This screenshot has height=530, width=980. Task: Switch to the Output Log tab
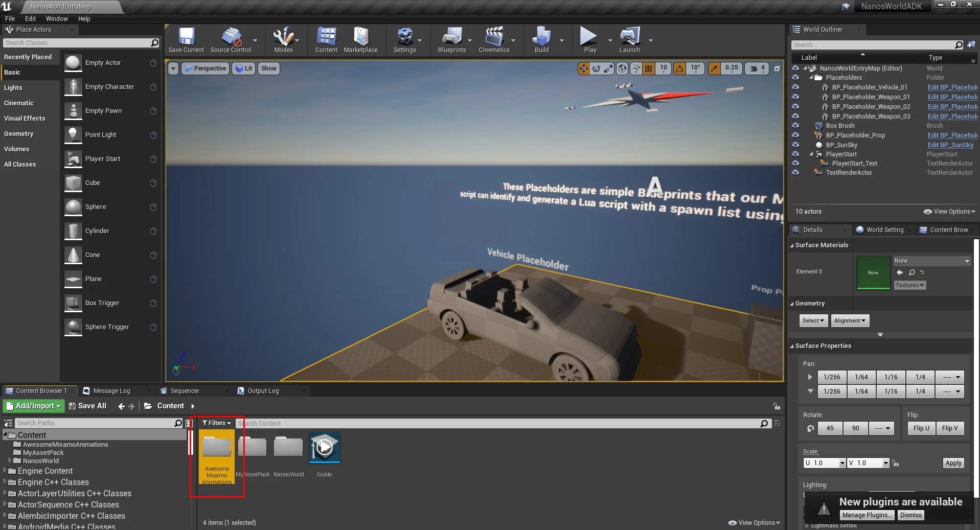pyautogui.click(x=263, y=391)
